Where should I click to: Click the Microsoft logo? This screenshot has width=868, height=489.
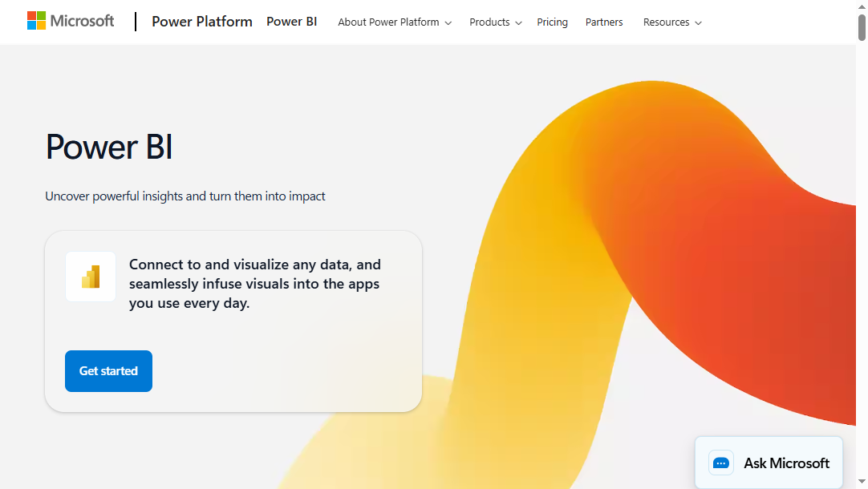pos(71,21)
